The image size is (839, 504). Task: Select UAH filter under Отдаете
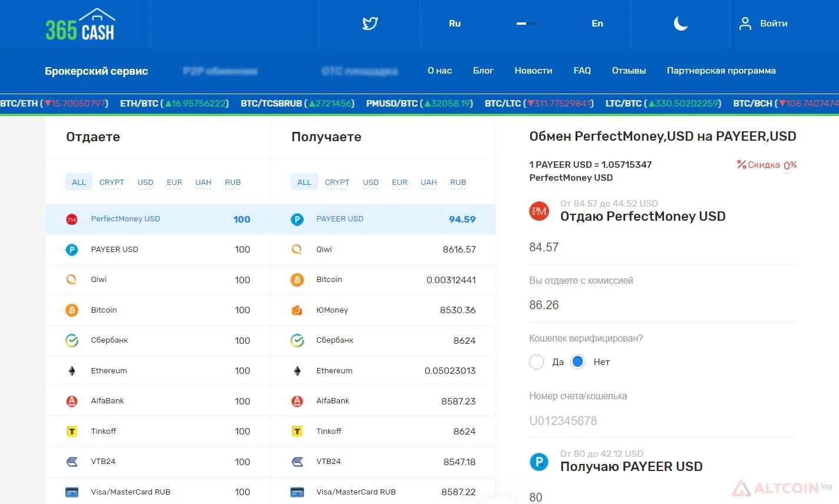click(x=203, y=183)
